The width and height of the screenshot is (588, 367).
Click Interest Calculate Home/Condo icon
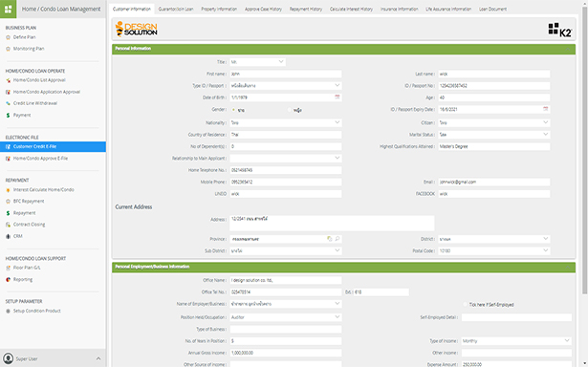[8, 190]
